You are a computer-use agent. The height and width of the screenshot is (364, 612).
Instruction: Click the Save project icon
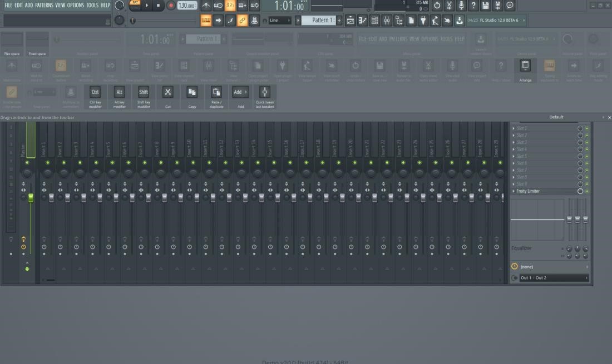click(x=484, y=6)
